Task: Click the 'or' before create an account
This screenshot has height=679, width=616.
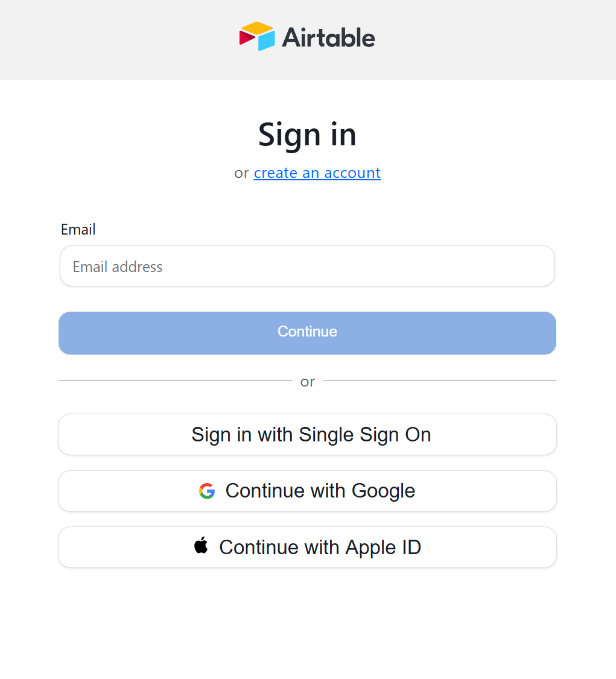Action: point(241,174)
